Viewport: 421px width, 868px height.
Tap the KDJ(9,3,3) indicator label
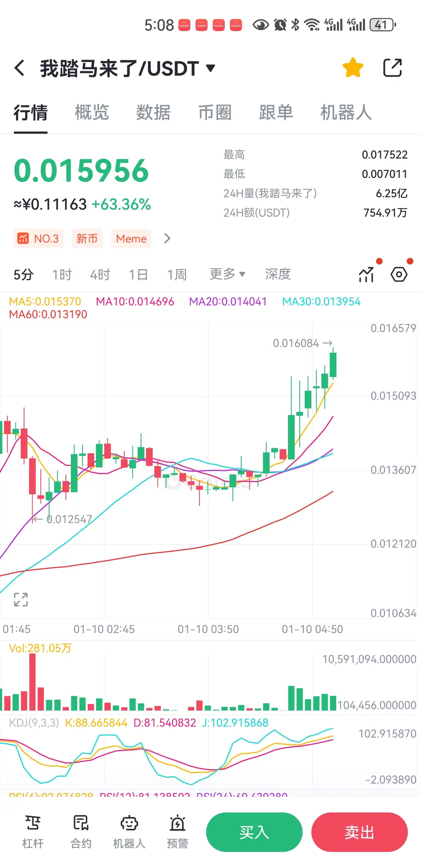click(x=34, y=723)
